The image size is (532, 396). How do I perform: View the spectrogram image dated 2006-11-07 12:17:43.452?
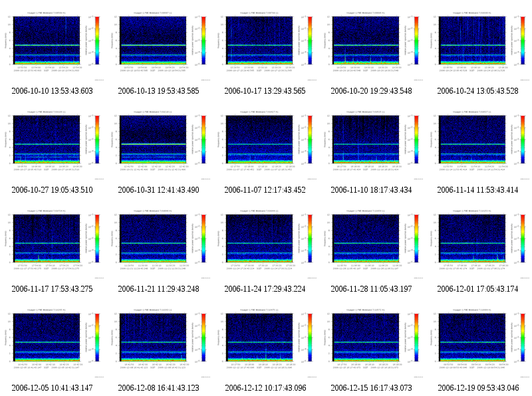point(267,144)
